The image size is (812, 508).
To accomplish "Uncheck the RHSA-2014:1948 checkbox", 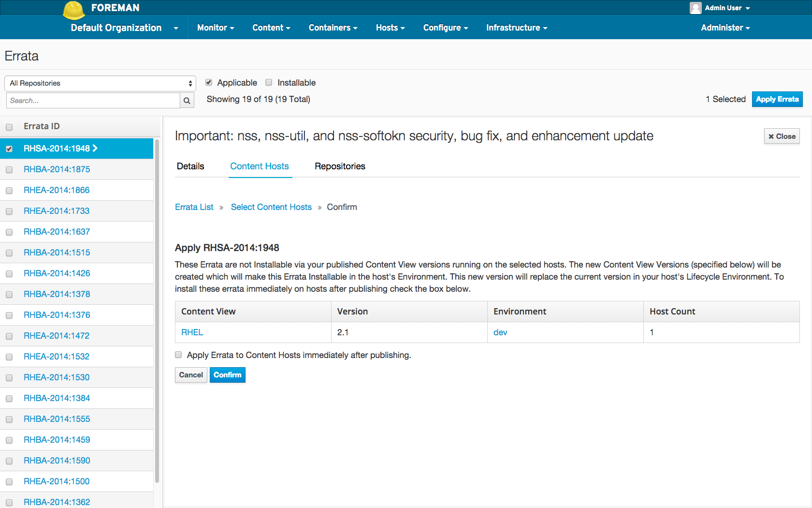I will pos(9,149).
